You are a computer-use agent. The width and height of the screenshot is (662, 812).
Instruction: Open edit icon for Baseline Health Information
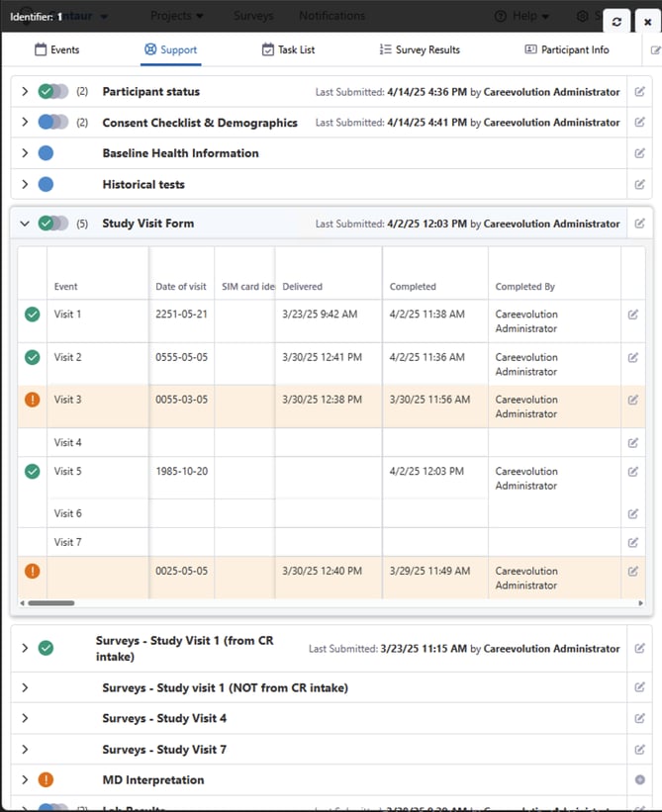[640, 153]
